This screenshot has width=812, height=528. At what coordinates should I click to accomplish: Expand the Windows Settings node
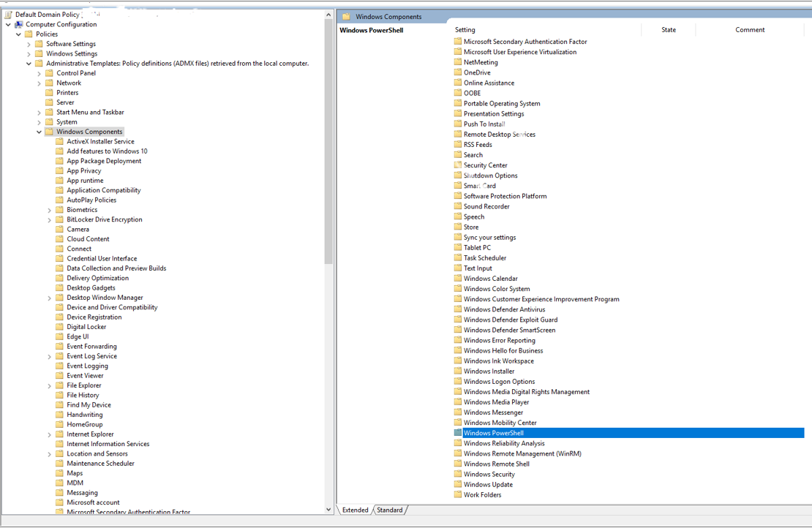point(29,54)
